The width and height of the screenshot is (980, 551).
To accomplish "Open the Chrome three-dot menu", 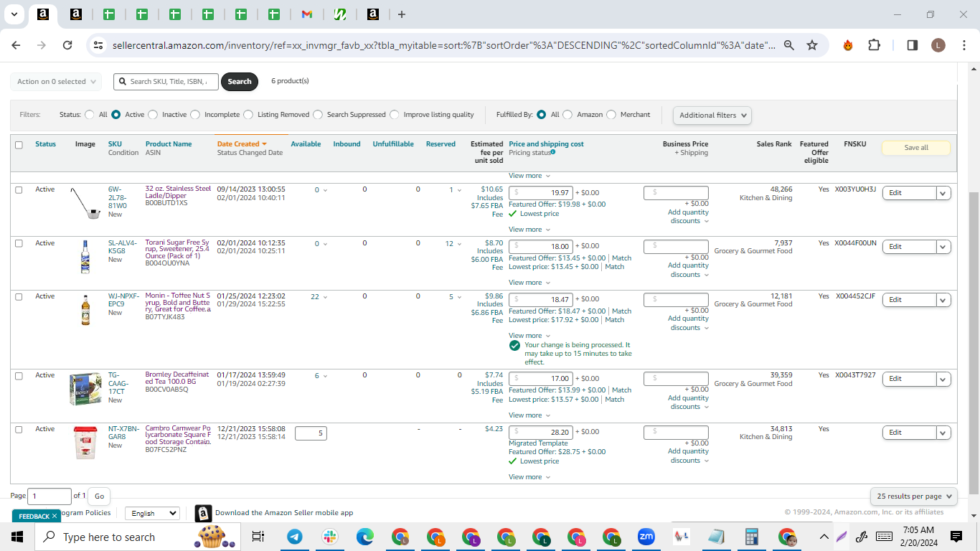I will pyautogui.click(x=963, y=45).
